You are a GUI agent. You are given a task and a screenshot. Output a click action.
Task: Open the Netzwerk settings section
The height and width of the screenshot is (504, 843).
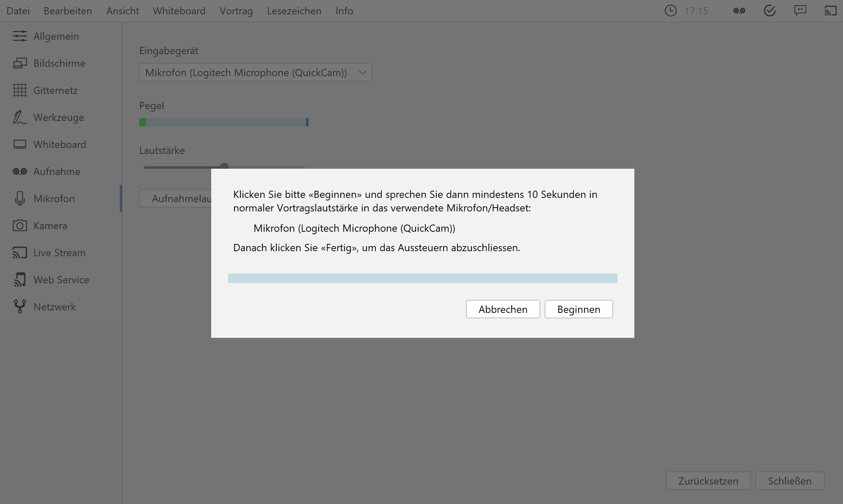(54, 307)
